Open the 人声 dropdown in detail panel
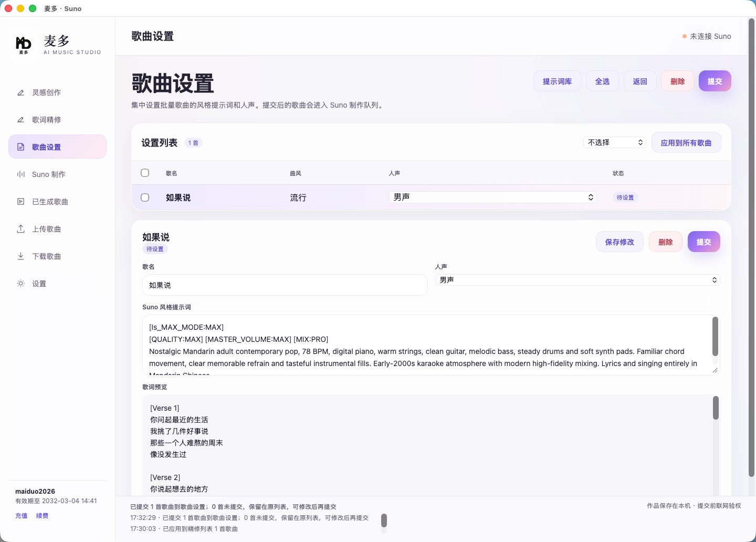Image resolution: width=756 pixels, height=542 pixels. click(x=577, y=280)
